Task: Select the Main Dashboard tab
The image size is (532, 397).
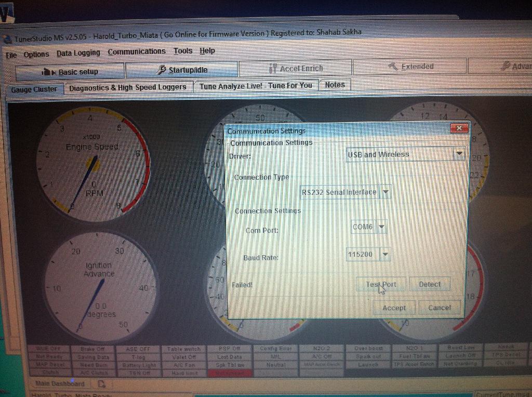Action: pos(60,383)
